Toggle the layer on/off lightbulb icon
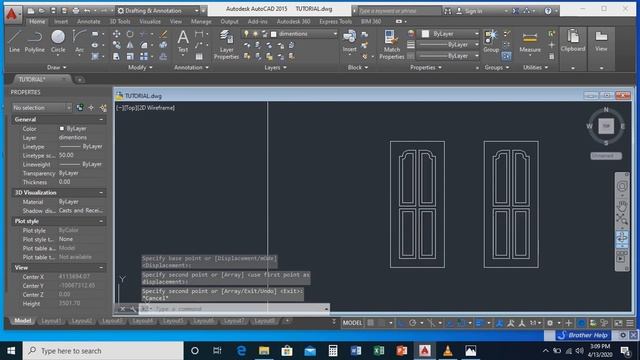 pyautogui.click(x=246, y=34)
